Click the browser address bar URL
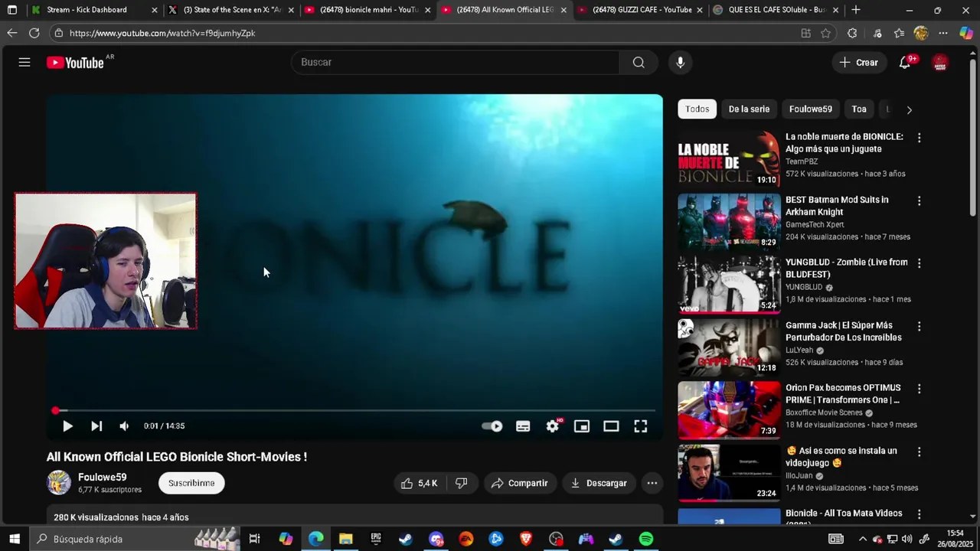The width and height of the screenshot is (980, 551). (x=162, y=33)
